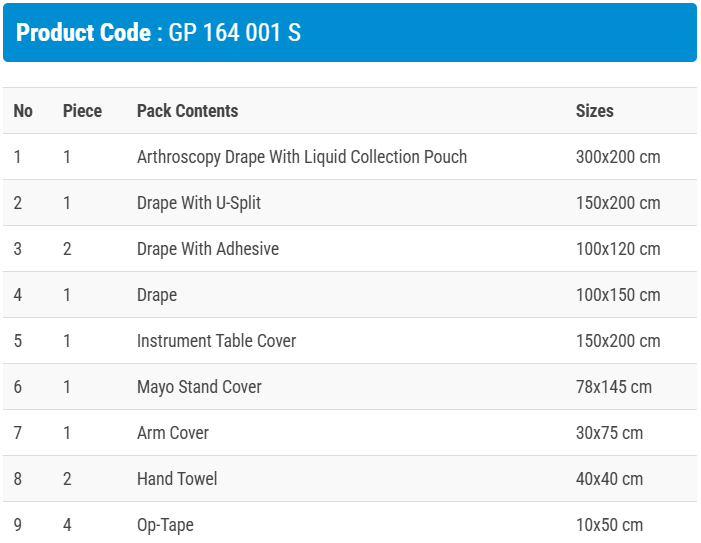Viewport: 701px width, 543px height.
Task: Click the Op-Tape row text
Action: point(165,525)
